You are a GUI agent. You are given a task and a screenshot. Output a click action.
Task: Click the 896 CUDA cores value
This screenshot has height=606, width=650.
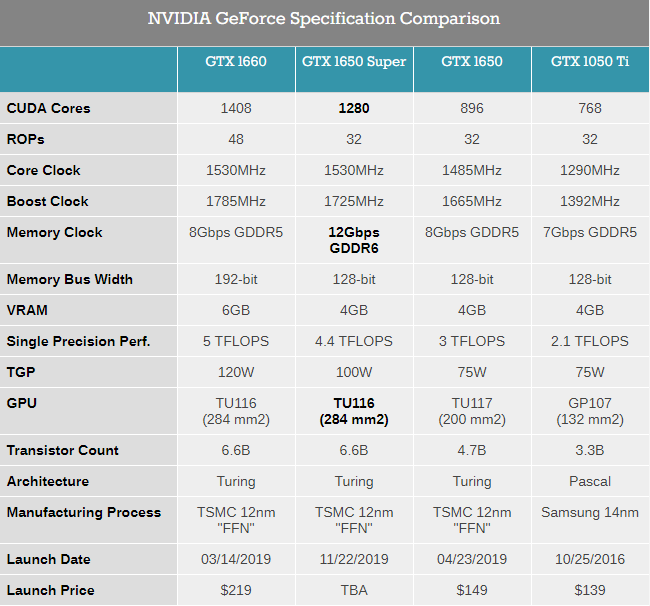click(x=472, y=108)
